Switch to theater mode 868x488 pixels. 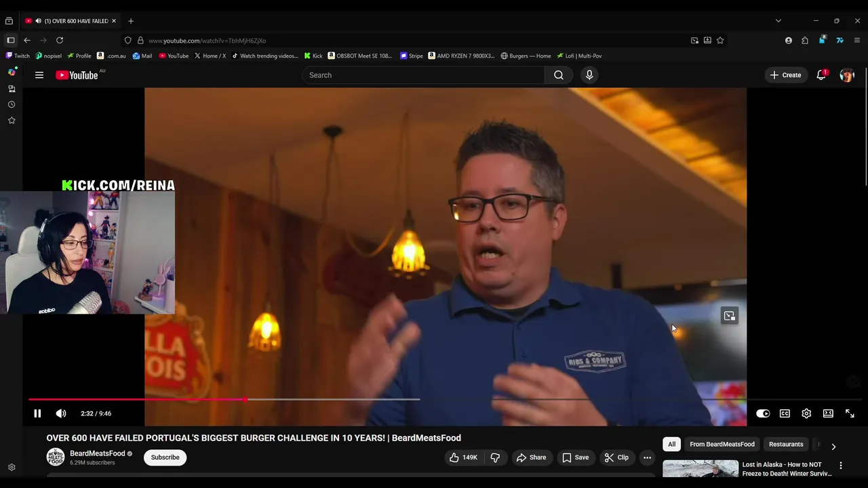pos(828,413)
